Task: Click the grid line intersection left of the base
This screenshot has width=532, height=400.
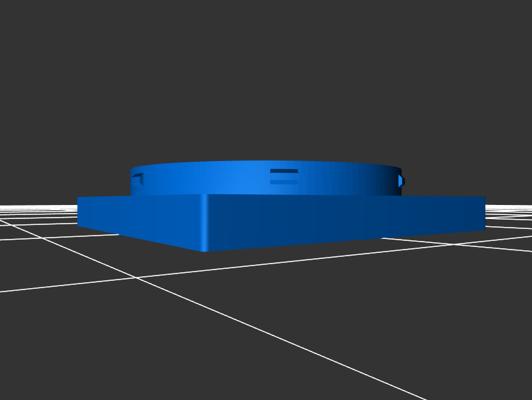Action: coord(136,278)
